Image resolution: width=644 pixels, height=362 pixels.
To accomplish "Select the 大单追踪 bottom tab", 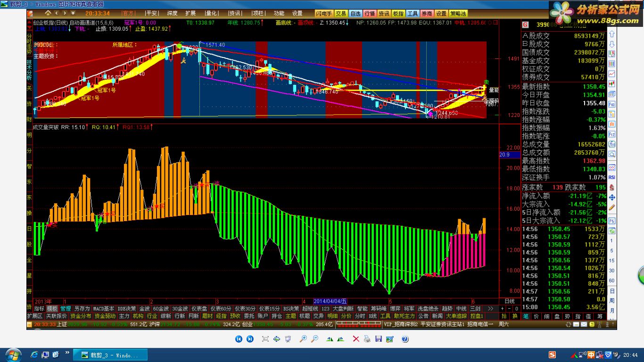I will tap(456, 316).
